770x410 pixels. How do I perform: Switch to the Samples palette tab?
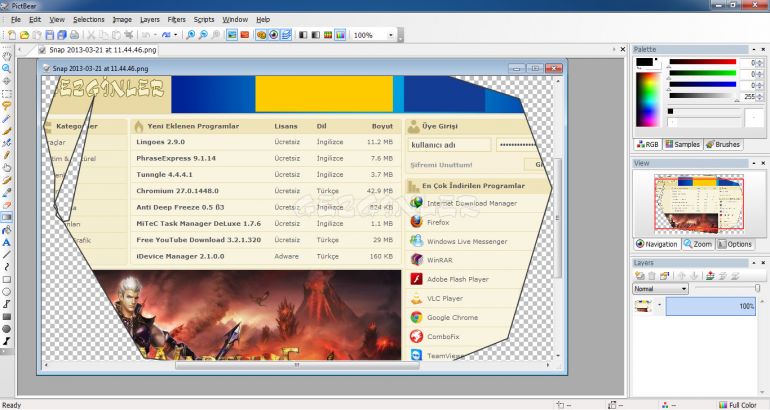(682, 144)
